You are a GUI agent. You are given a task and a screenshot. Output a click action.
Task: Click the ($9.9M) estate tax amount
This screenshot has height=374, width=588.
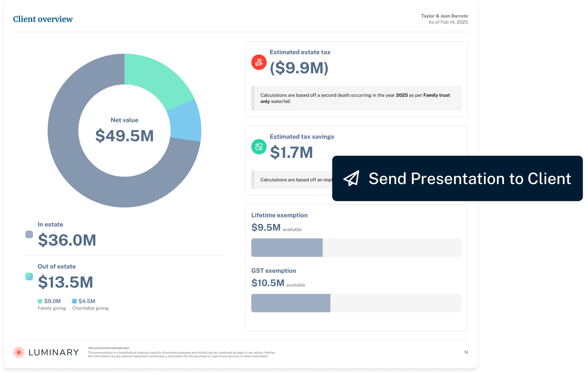tap(299, 68)
